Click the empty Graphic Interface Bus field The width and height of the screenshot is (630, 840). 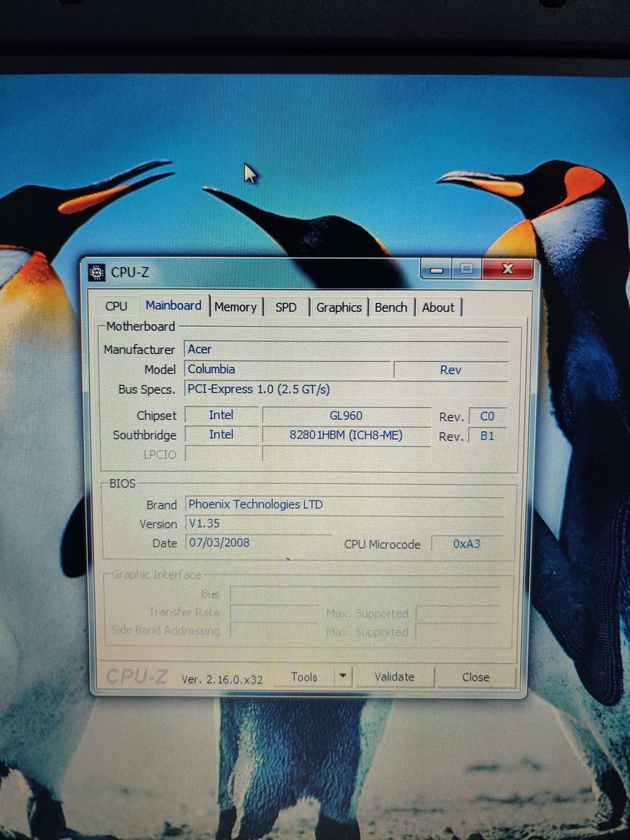click(365, 594)
